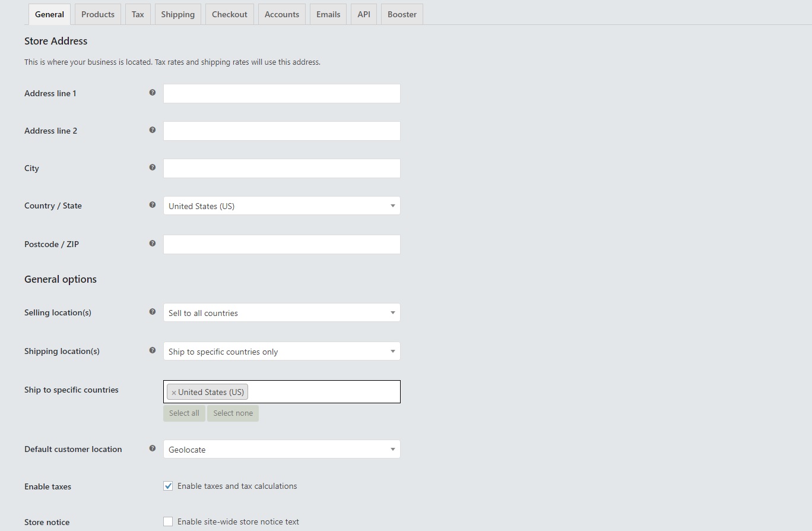
Task: Click help icon for Shipping location(s)
Action: point(153,350)
